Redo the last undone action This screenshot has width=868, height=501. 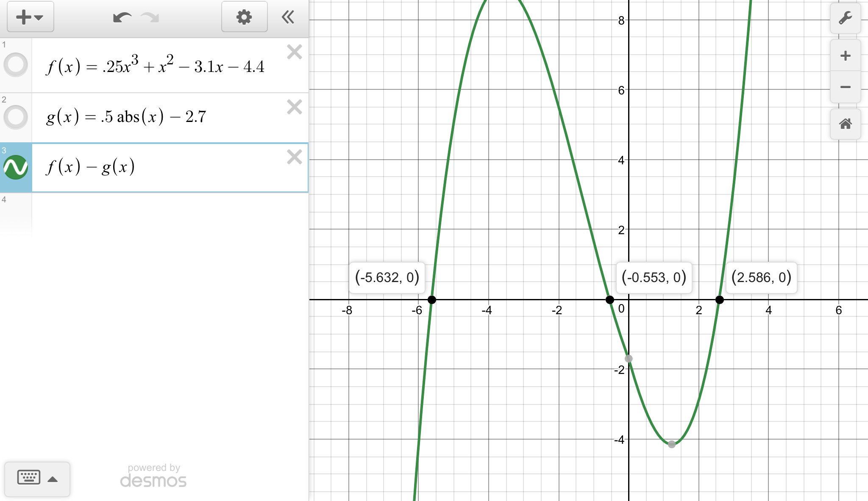click(x=150, y=17)
